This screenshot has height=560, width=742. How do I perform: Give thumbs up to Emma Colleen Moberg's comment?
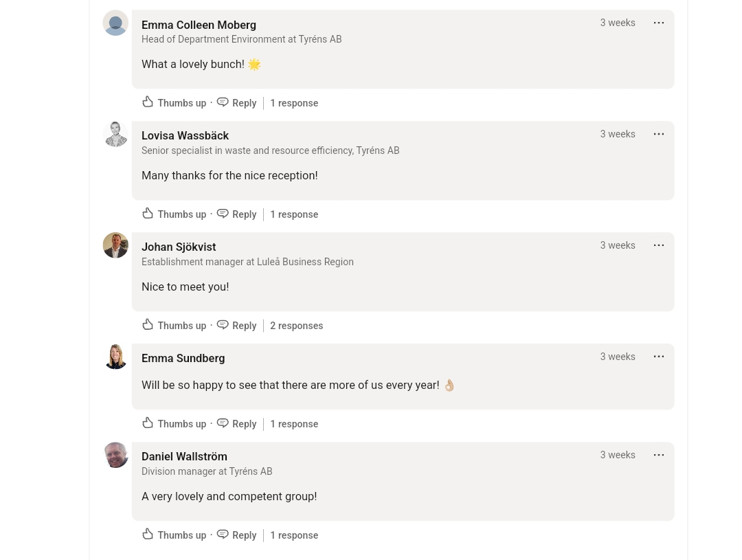click(x=174, y=102)
